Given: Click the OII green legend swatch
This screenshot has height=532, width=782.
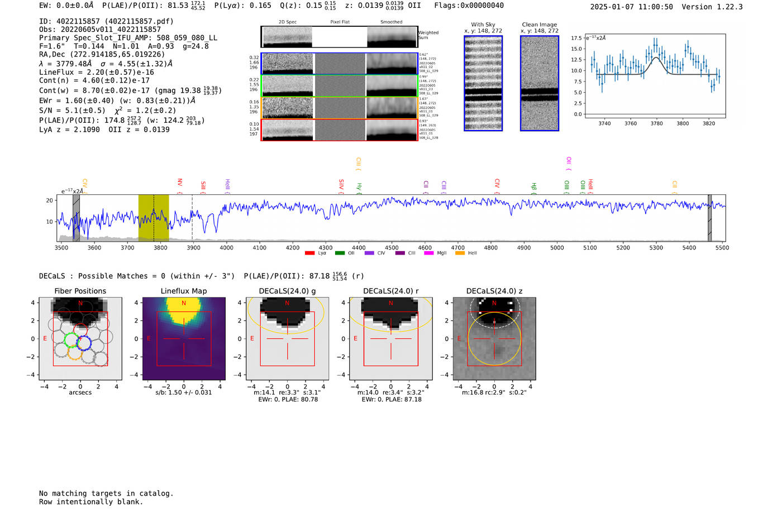Looking at the screenshot, I should pyautogui.click(x=340, y=253).
